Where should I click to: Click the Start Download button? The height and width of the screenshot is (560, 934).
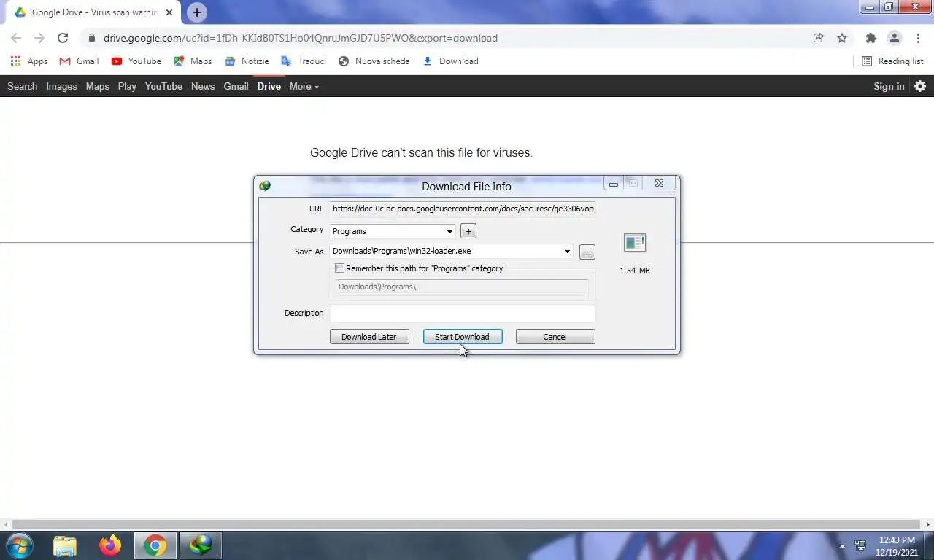pos(463,336)
